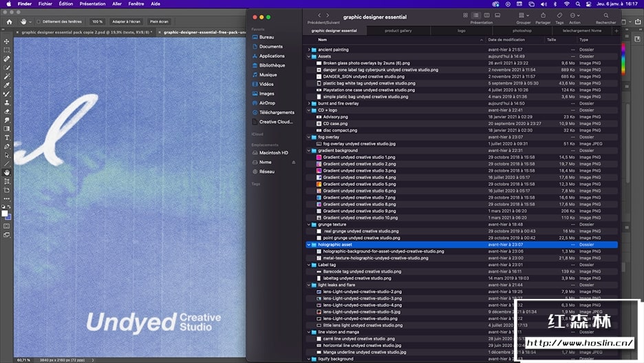Click the Finder Tags icon

559,15
